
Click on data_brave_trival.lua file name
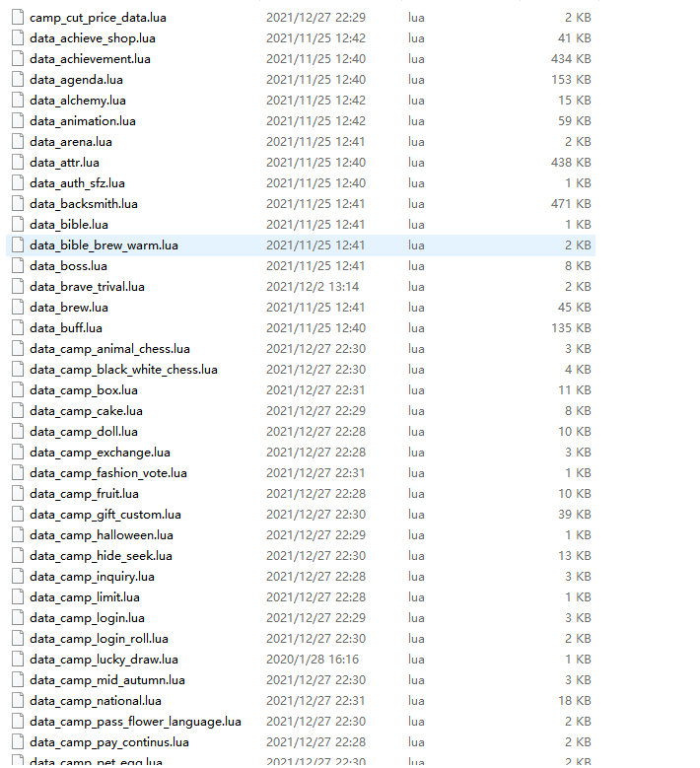pos(87,287)
